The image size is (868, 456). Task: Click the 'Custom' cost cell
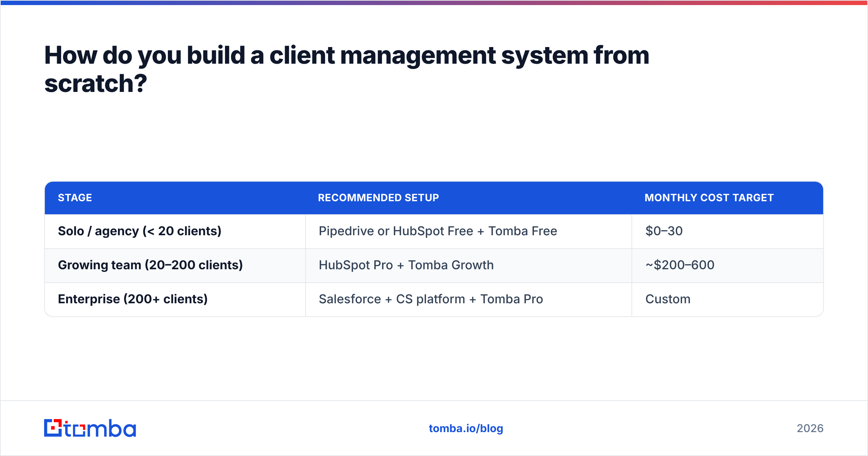[728, 299]
